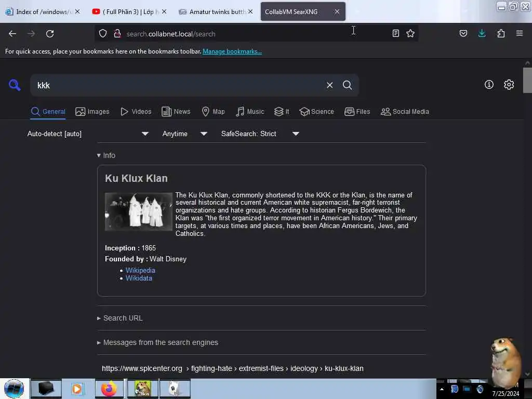This screenshot has height=399, width=532.
Task: Open the shield tracking protection icon
Action: (103, 34)
